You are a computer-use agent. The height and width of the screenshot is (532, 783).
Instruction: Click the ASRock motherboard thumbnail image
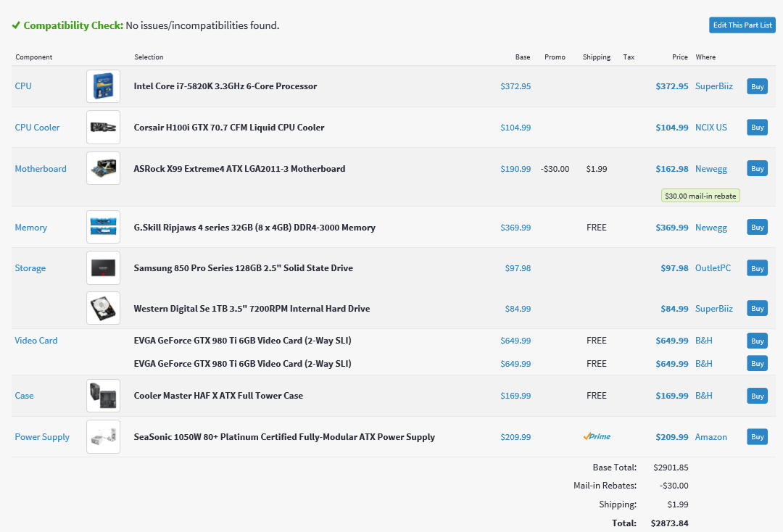[103, 169]
